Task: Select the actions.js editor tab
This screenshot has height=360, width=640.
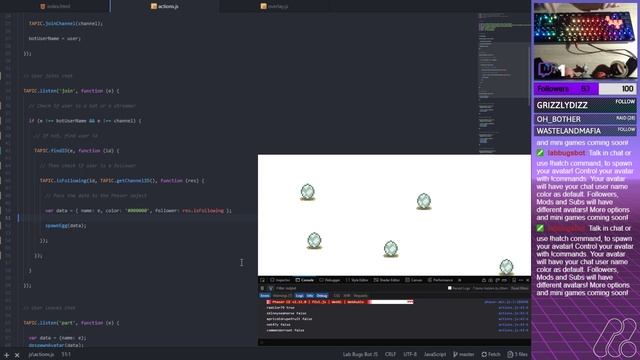Action: [x=164, y=6]
